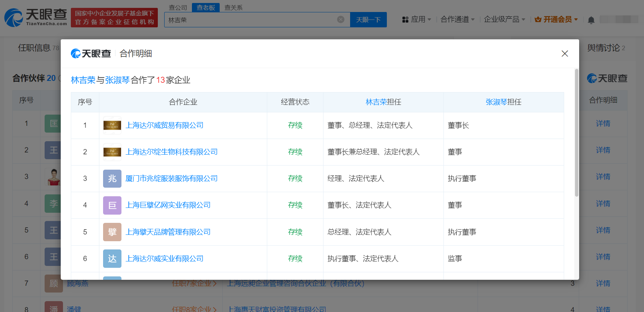Switch to the 查公司 search tab
The height and width of the screenshot is (312, 644).
pyautogui.click(x=178, y=7)
